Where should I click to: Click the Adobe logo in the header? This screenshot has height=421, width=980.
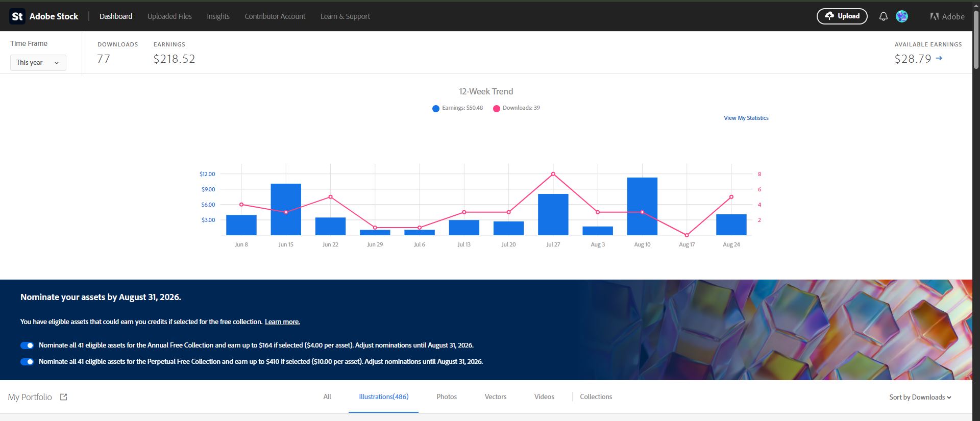(x=947, y=16)
